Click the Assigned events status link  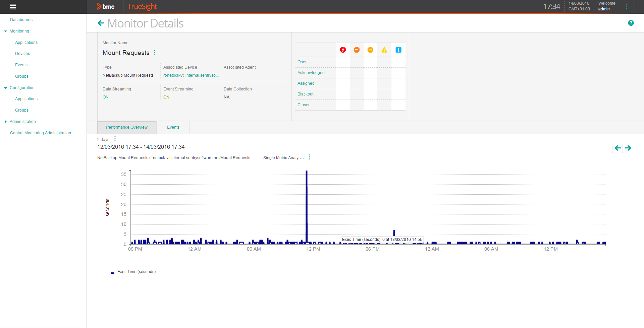click(306, 83)
